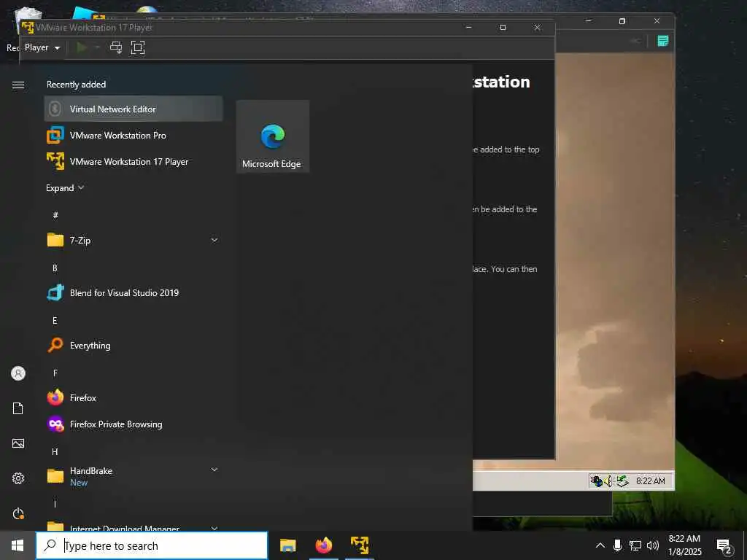Click the 8:22 AM clock in guest VM taskbar

pos(650,481)
